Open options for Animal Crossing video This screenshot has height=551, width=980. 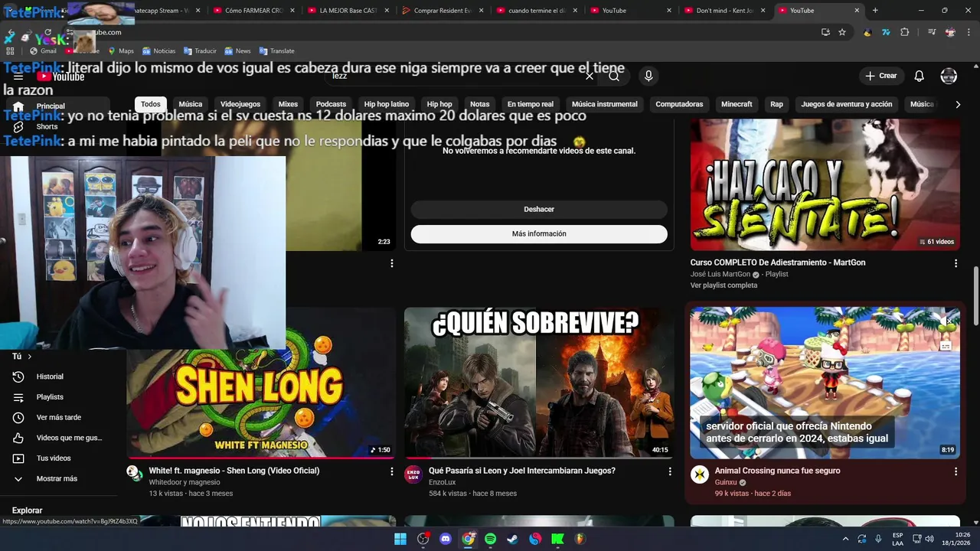pos(955,471)
